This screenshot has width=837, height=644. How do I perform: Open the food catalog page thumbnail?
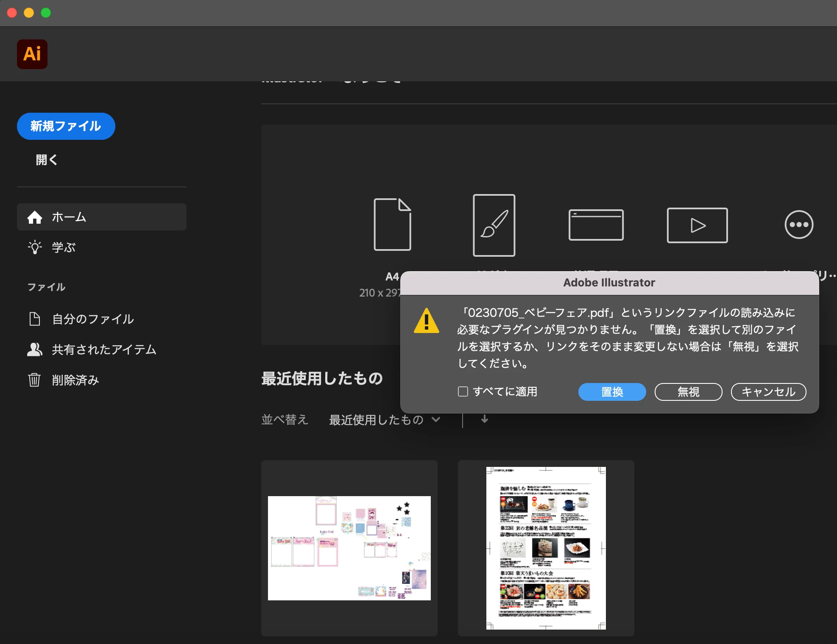[x=546, y=548]
